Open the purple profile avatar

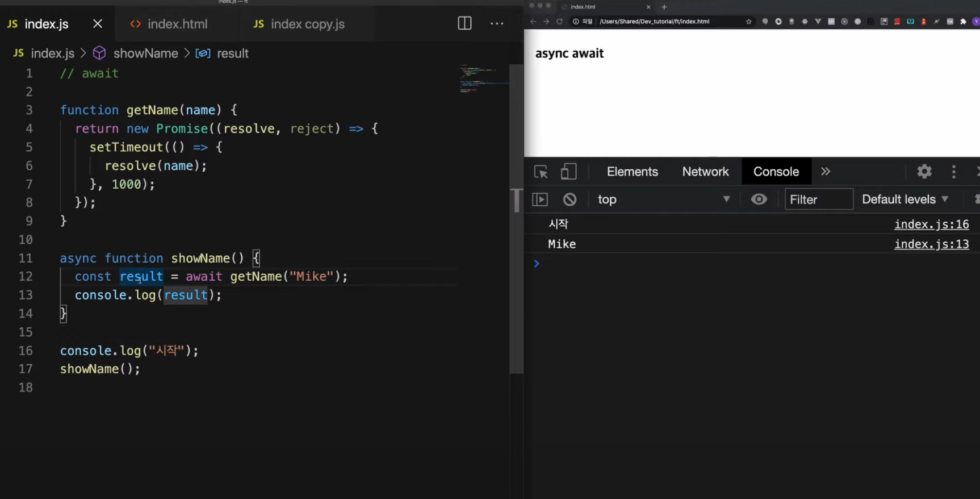click(976, 22)
